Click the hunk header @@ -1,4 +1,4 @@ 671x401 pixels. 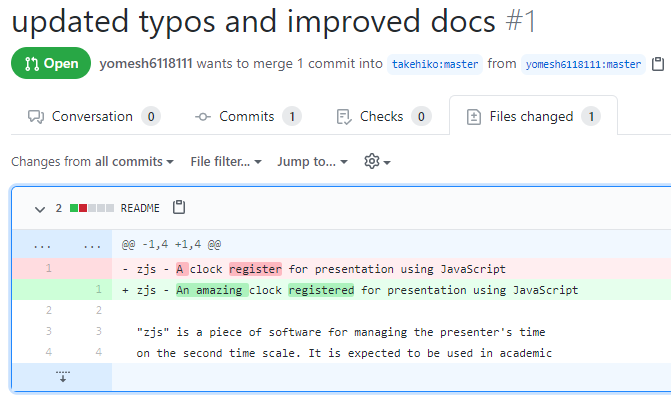click(x=171, y=244)
